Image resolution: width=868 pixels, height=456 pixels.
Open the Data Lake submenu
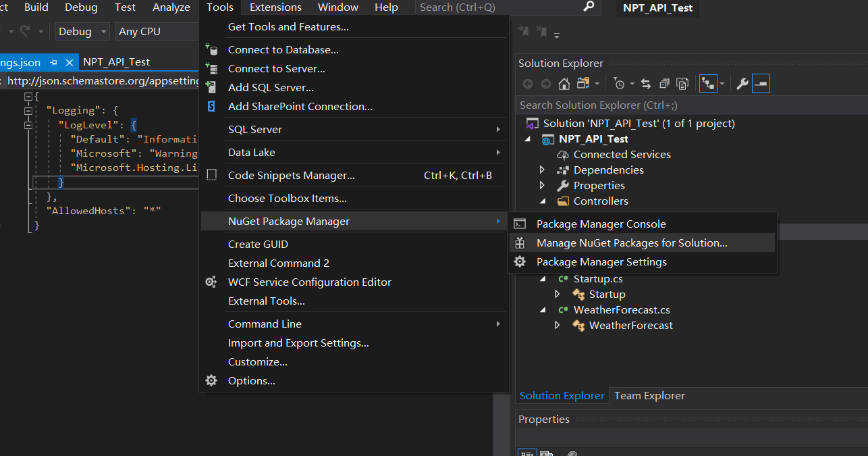(354, 152)
